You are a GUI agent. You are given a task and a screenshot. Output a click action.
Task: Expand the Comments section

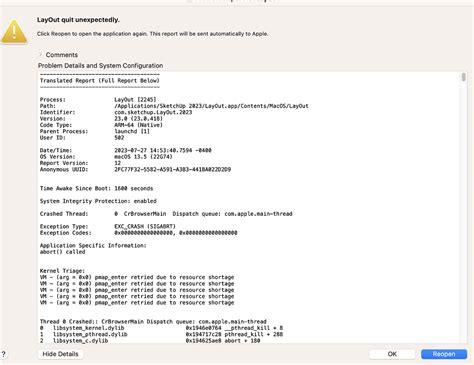(x=40, y=55)
